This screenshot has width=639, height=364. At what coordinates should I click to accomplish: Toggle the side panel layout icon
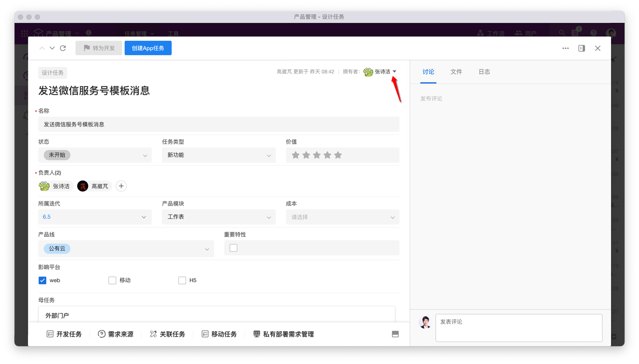[581, 48]
